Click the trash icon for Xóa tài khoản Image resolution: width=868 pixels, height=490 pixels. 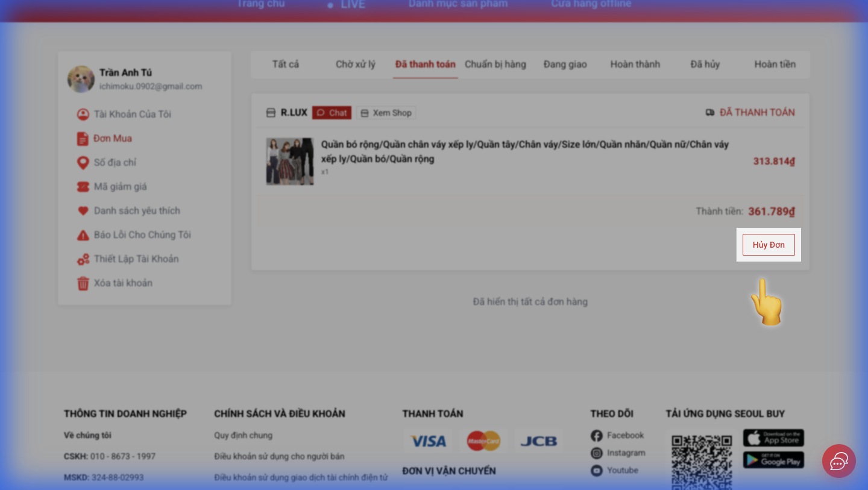(x=83, y=283)
